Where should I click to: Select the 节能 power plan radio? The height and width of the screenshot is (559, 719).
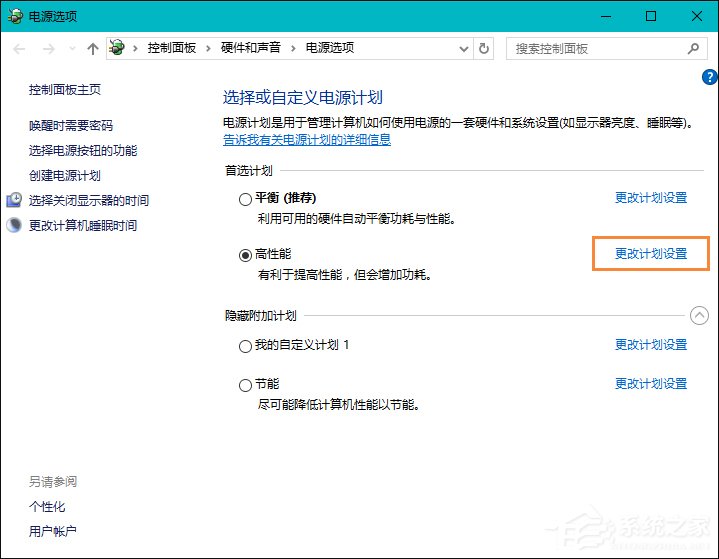coord(245,385)
